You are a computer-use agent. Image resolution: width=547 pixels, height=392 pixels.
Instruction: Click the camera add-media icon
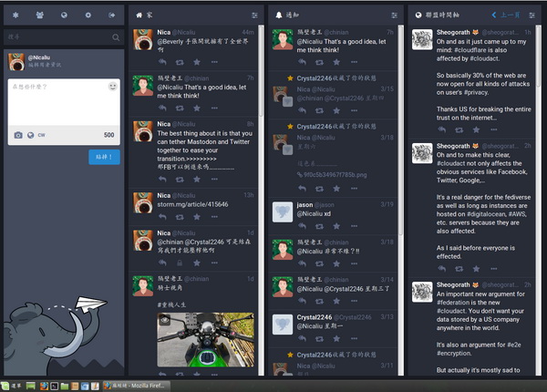18,135
